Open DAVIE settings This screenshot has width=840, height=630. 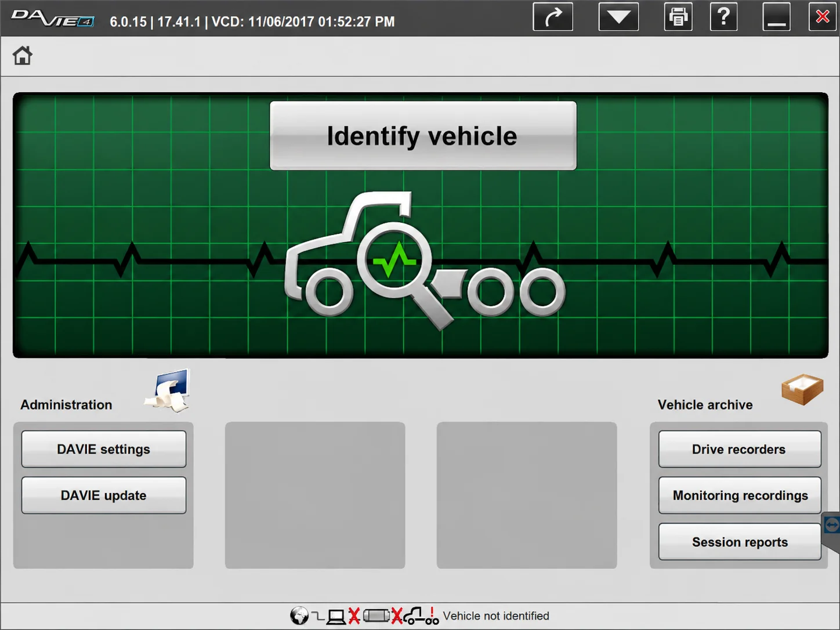(x=104, y=449)
